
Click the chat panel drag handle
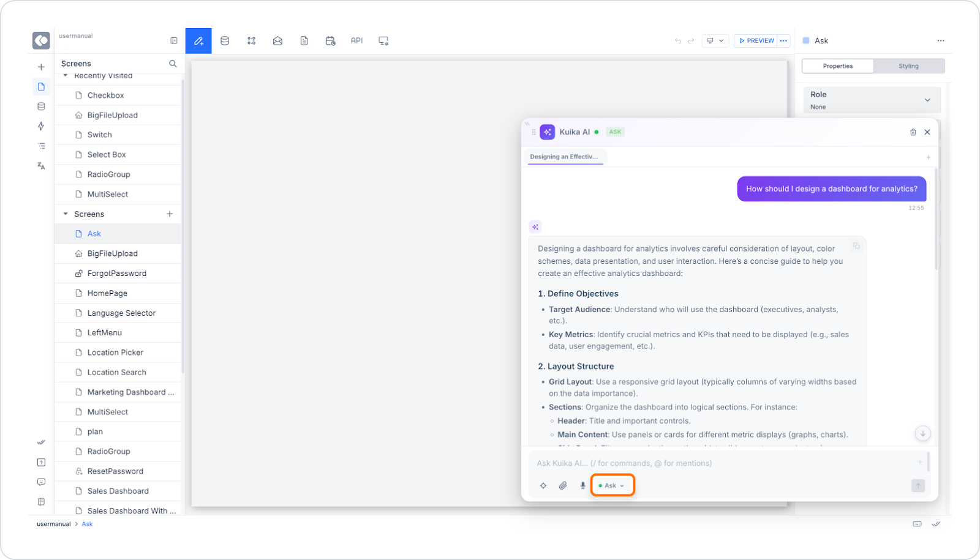pyautogui.click(x=533, y=132)
